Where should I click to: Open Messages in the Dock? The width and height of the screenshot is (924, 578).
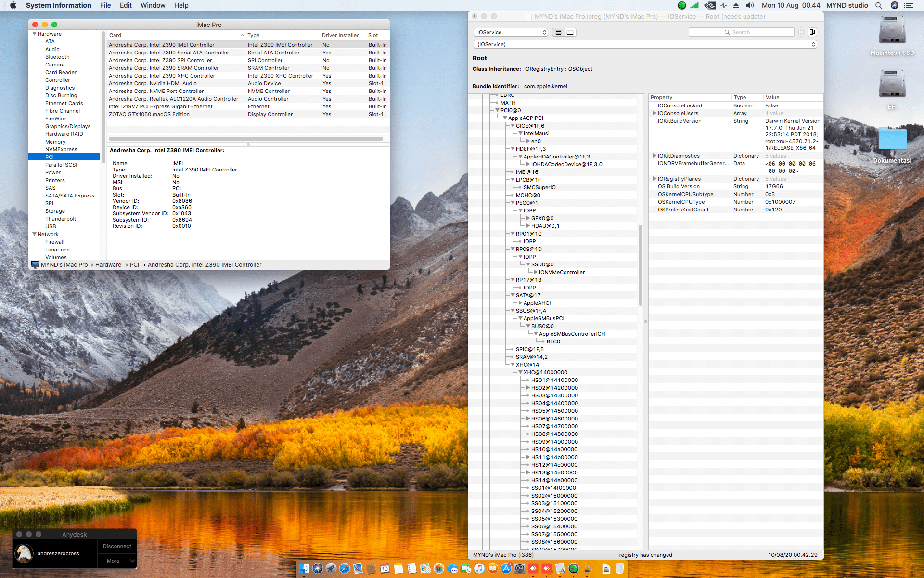(x=452, y=569)
